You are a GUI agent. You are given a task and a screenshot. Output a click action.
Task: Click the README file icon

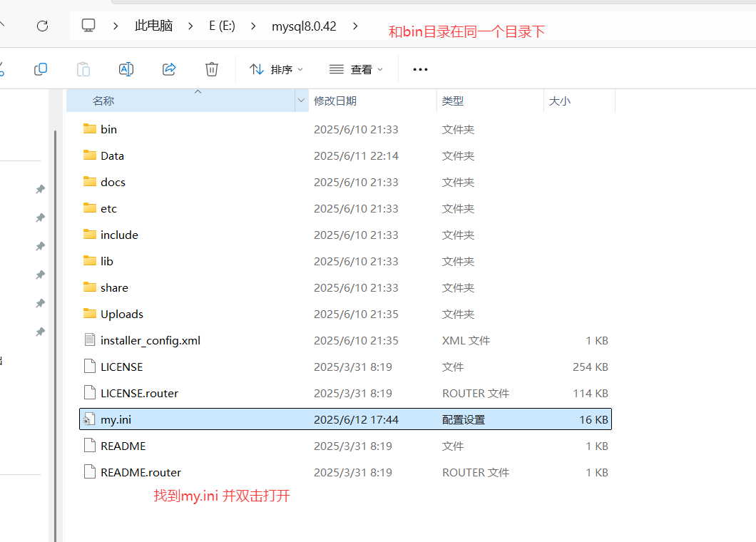click(90, 446)
